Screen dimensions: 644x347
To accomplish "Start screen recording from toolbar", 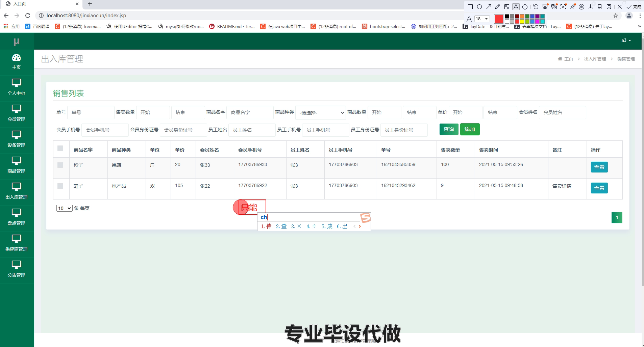I will pos(581,7).
